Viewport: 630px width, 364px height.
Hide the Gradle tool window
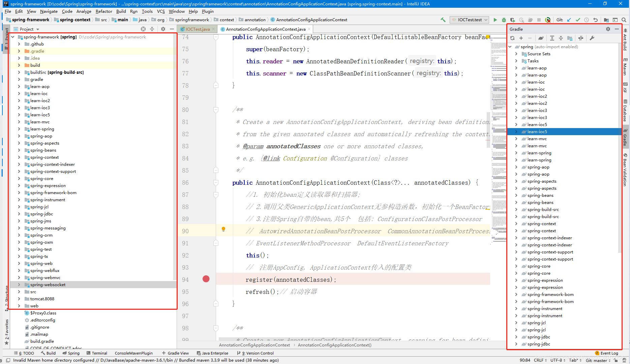click(x=617, y=29)
